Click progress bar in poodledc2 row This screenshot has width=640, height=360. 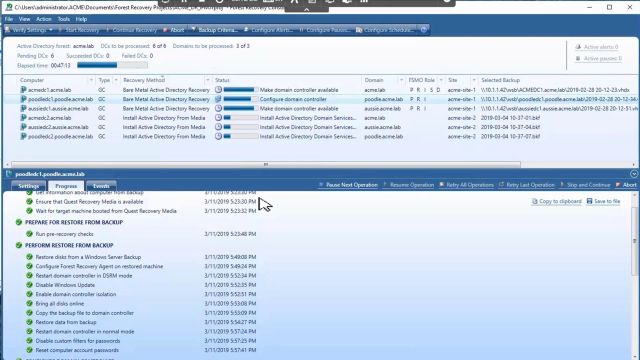[x=241, y=137]
